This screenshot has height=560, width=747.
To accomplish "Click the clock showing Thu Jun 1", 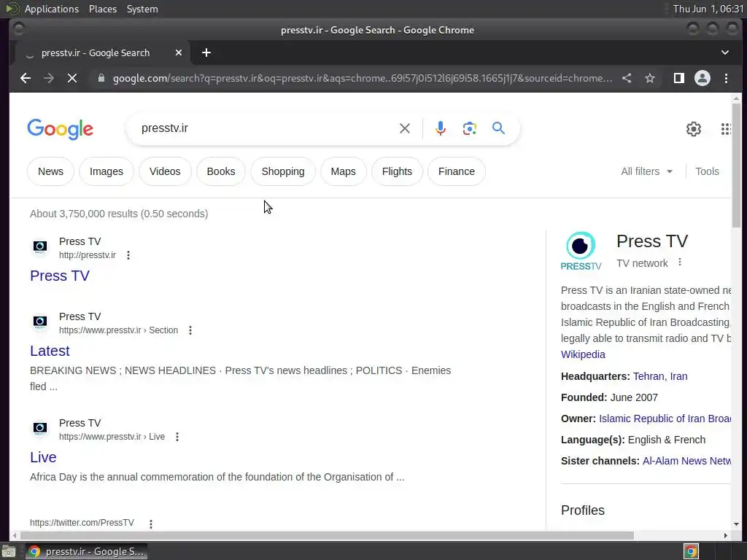I will pos(708,9).
